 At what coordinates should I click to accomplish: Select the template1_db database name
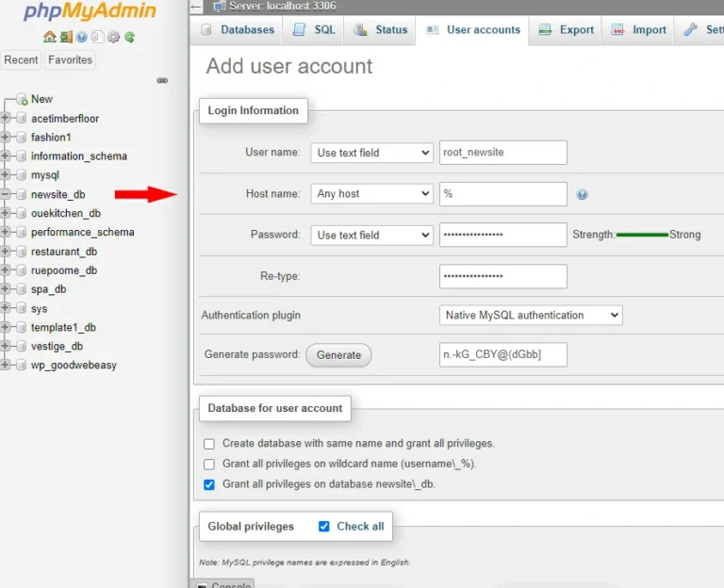63,327
